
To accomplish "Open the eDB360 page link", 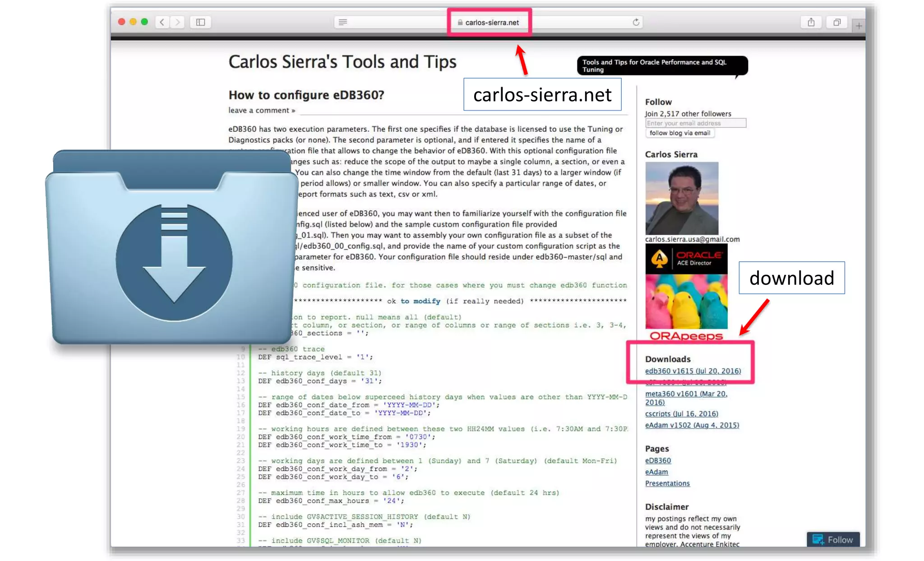I will 658,460.
